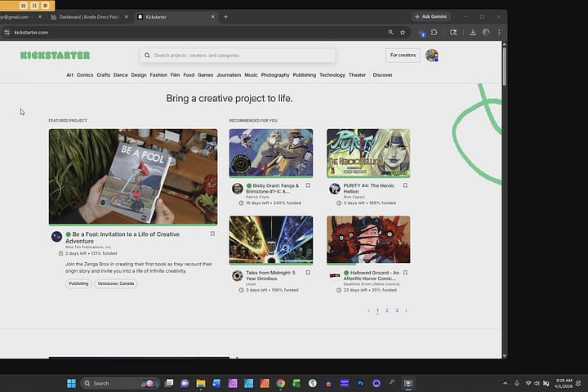The width and height of the screenshot is (588, 392).
Task: Open the Technology category
Action: click(332, 75)
